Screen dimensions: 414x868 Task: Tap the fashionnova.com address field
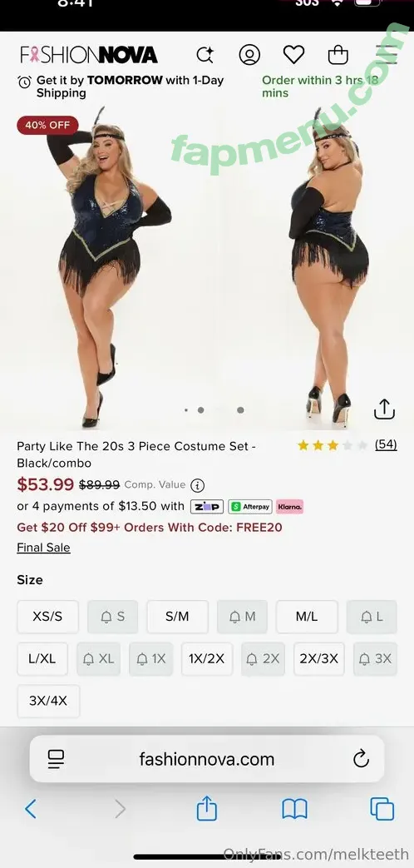207,759
